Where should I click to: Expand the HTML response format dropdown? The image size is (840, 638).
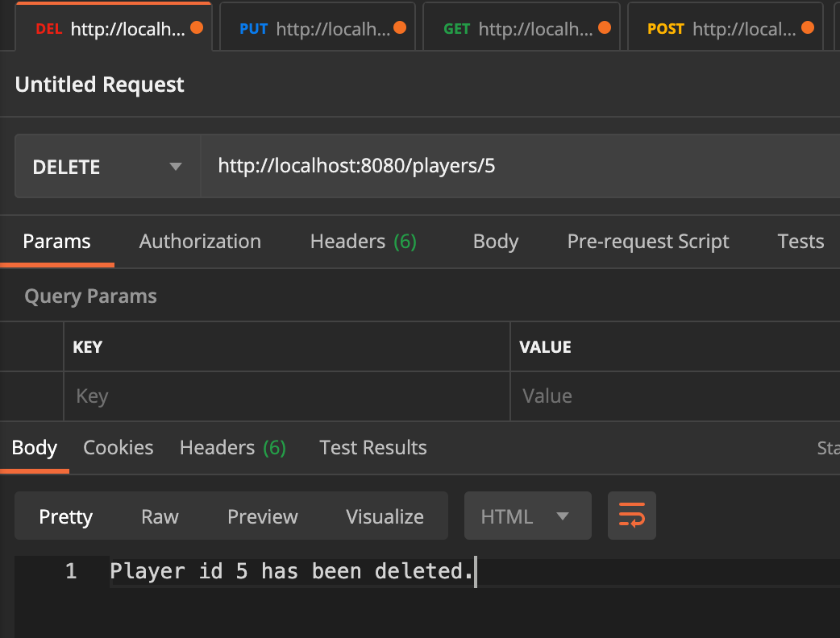pos(527,516)
